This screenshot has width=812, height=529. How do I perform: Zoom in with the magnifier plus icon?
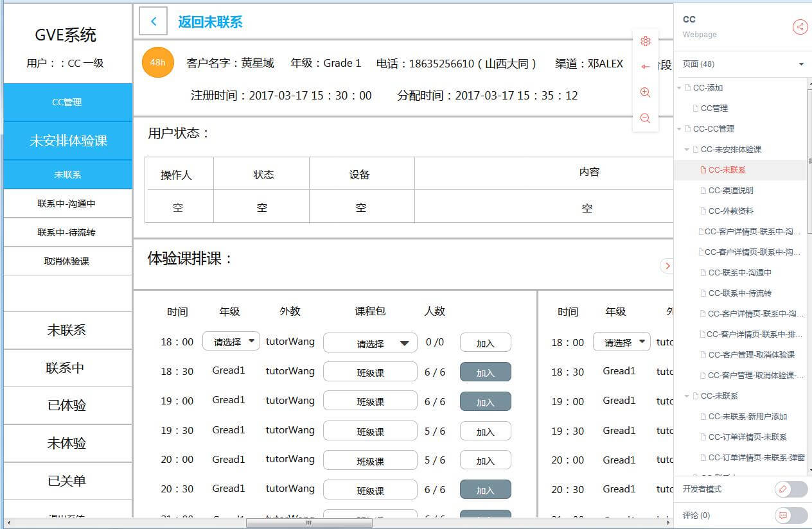tap(646, 92)
